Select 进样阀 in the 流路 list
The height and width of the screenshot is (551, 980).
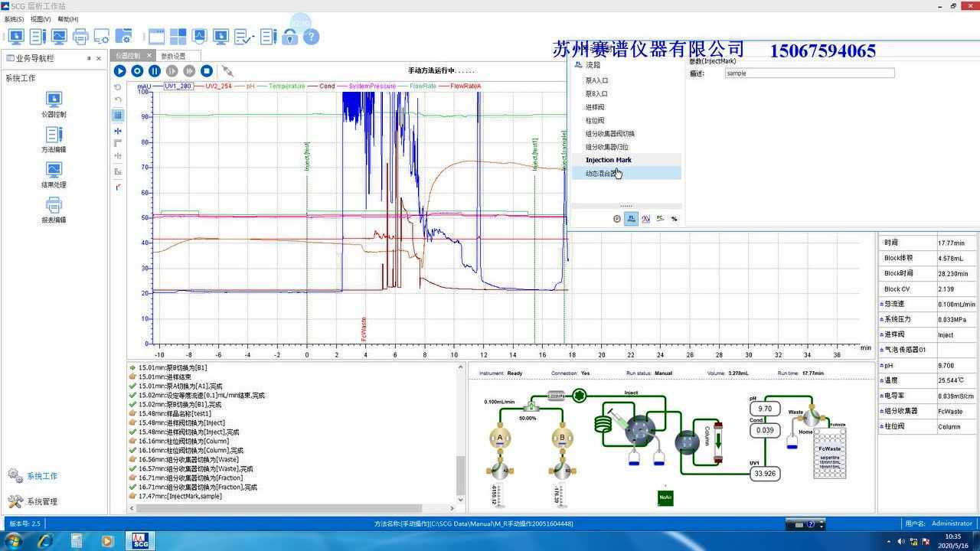coord(595,107)
